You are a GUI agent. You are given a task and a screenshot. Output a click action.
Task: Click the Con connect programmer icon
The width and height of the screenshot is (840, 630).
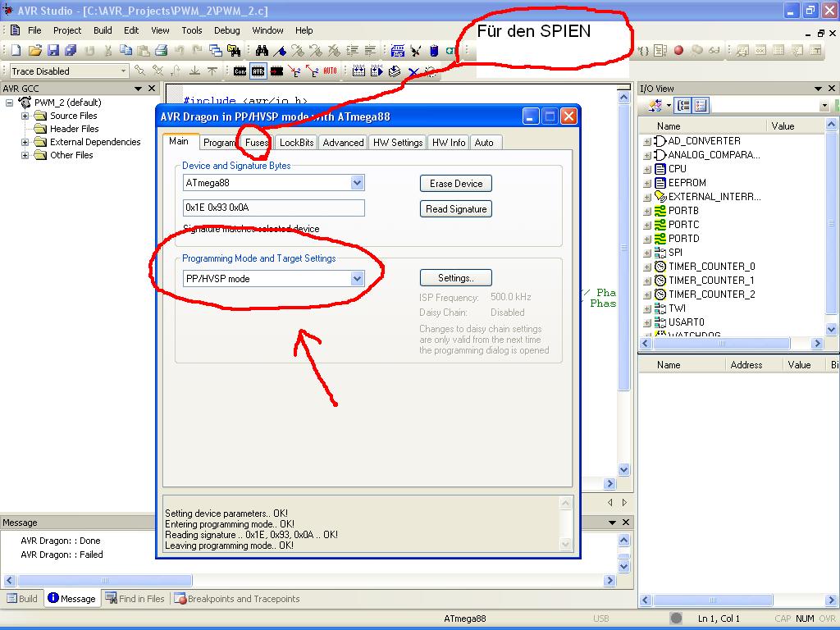coord(240,71)
